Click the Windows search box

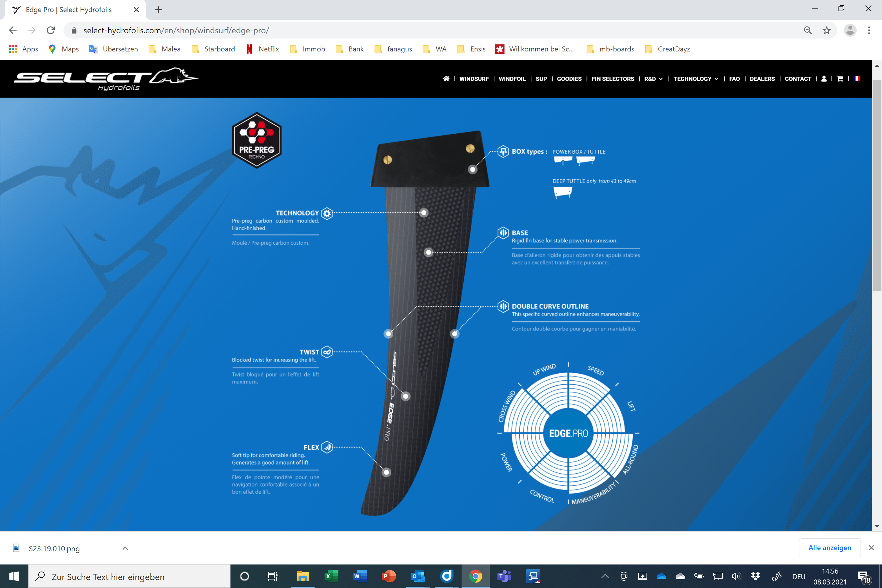click(x=129, y=576)
